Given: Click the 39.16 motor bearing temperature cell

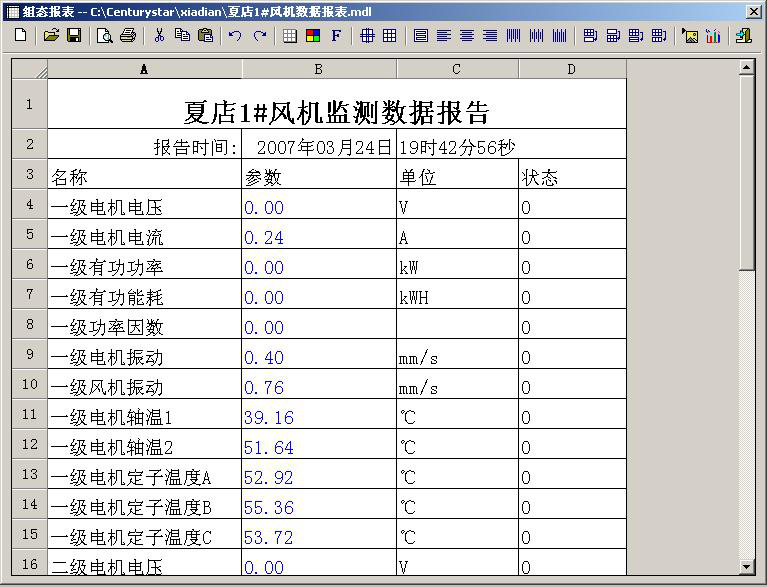Looking at the screenshot, I should coord(318,417).
